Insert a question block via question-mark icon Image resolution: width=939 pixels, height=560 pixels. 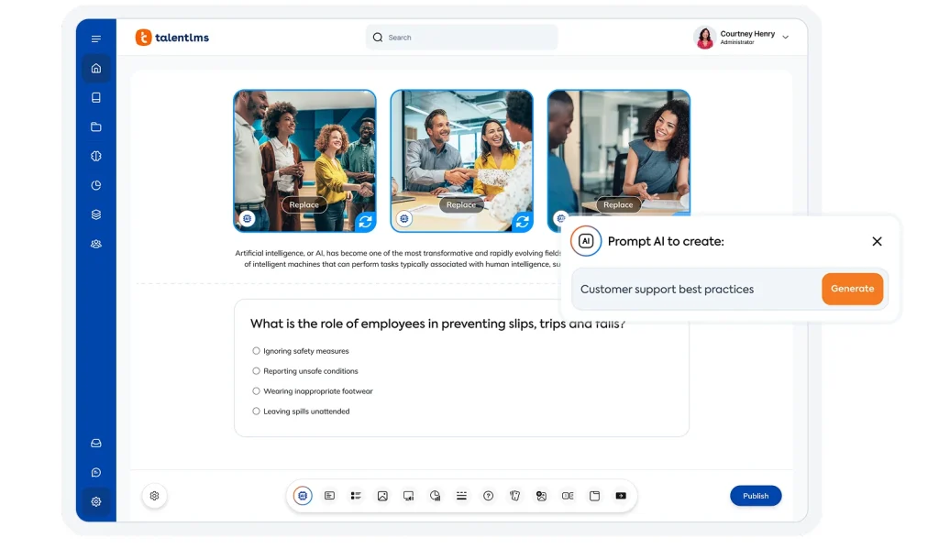point(488,496)
